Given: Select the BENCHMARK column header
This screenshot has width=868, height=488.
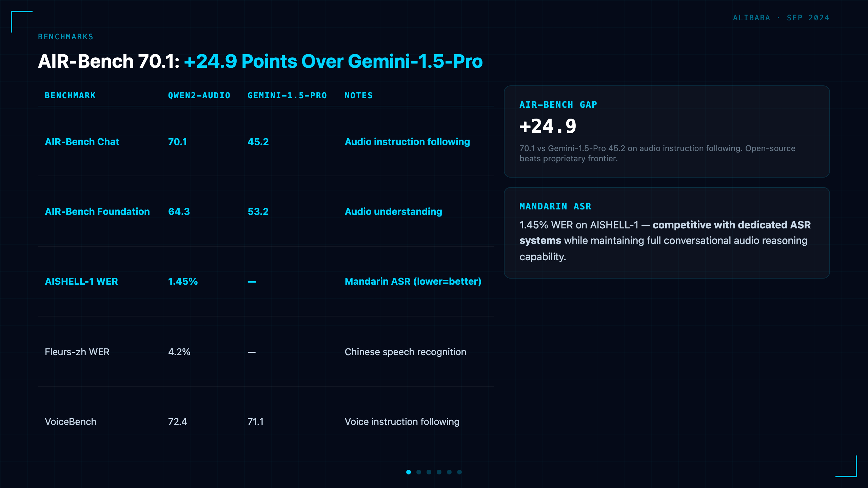Looking at the screenshot, I should coord(70,96).
